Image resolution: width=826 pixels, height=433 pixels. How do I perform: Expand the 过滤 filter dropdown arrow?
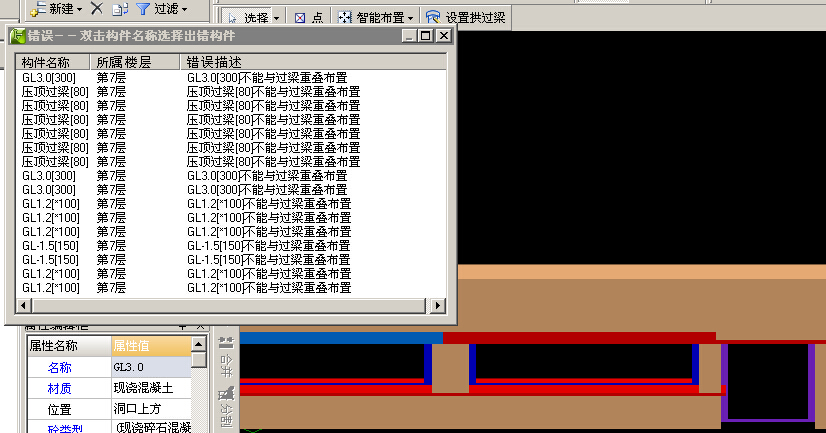tap(184, 9)
